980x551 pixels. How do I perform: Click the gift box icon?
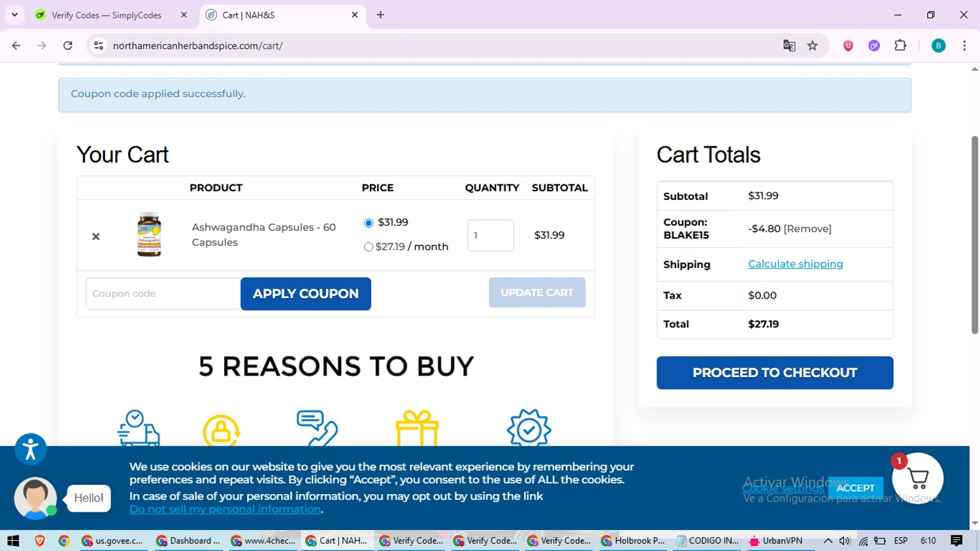tap(417, 428)
